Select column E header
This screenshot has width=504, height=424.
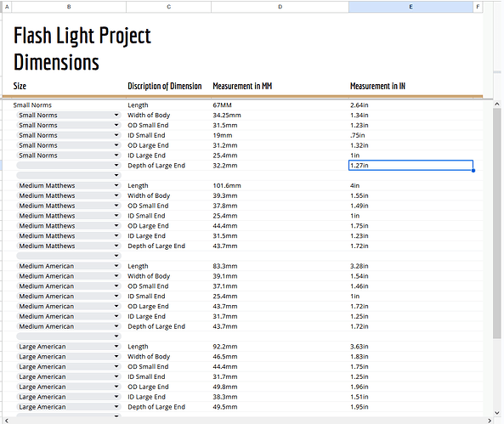[x=411, y=7]
